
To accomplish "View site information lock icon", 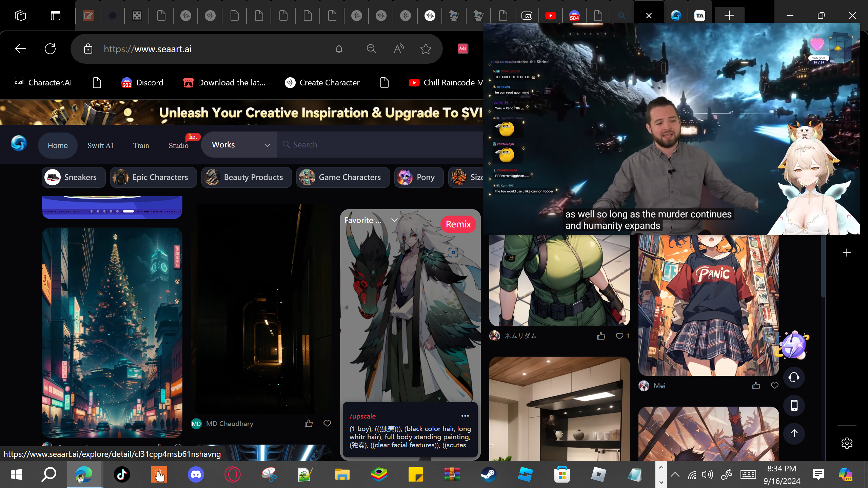I will tap(88, 49).
